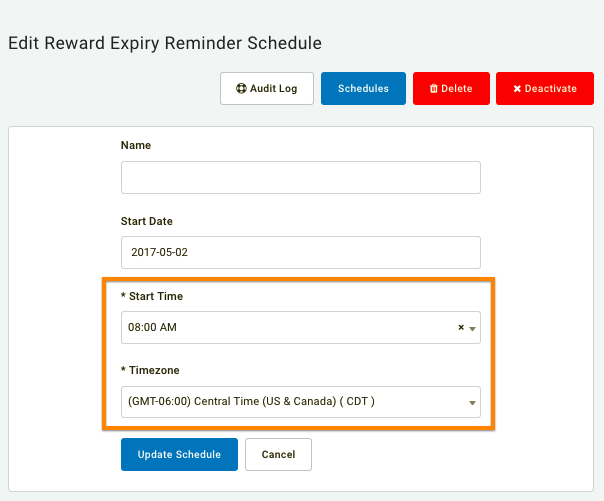604x501 pixels.
Task: Clear the Start Time value with the small x
Action: pos(461,327)
